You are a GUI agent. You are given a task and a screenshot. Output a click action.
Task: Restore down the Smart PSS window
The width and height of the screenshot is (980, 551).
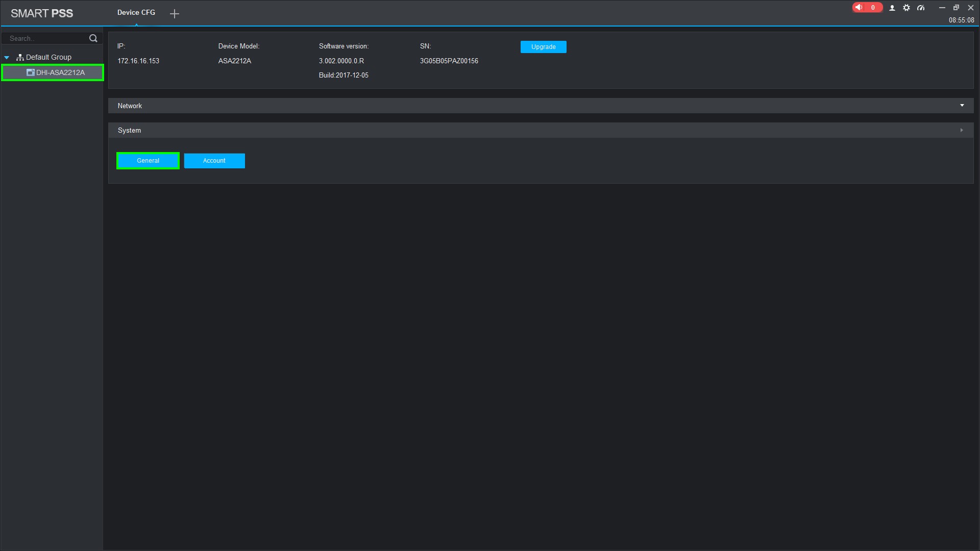pos(956,8)
